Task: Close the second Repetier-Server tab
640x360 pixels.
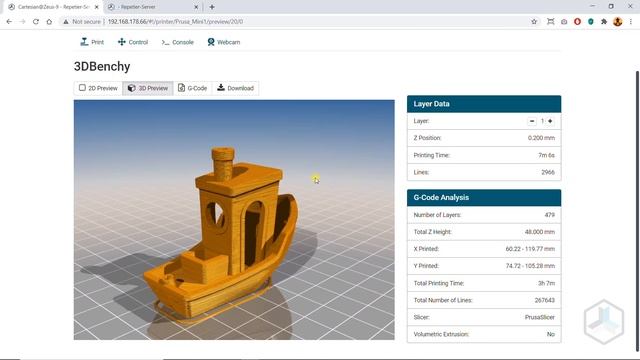Action: pos(196,7)
